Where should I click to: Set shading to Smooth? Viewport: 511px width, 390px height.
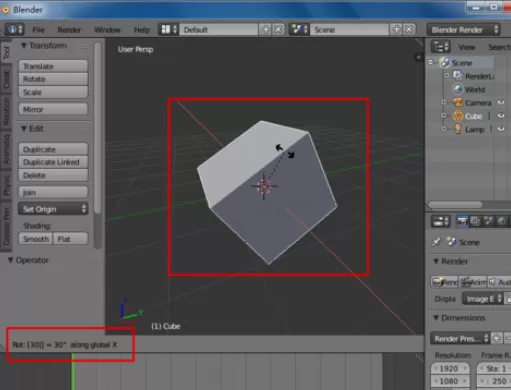pyautogui.click(x=36, y=239)
